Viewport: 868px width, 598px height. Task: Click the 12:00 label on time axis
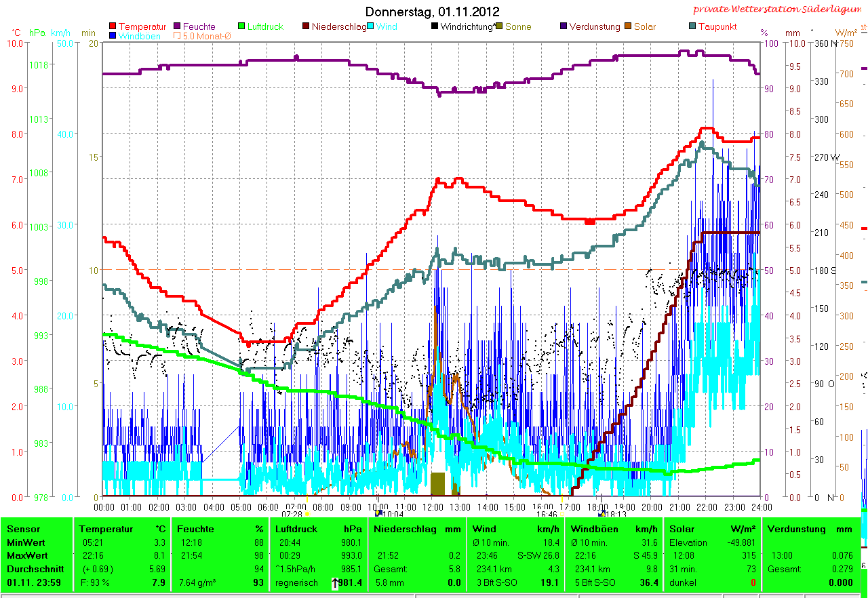(x=432, y=506)
